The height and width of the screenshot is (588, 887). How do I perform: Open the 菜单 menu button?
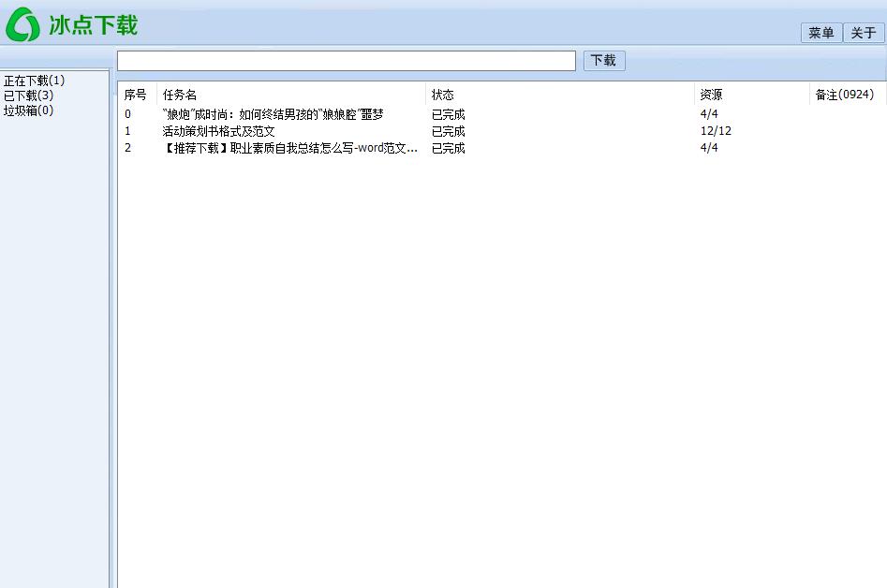[820, 33]
